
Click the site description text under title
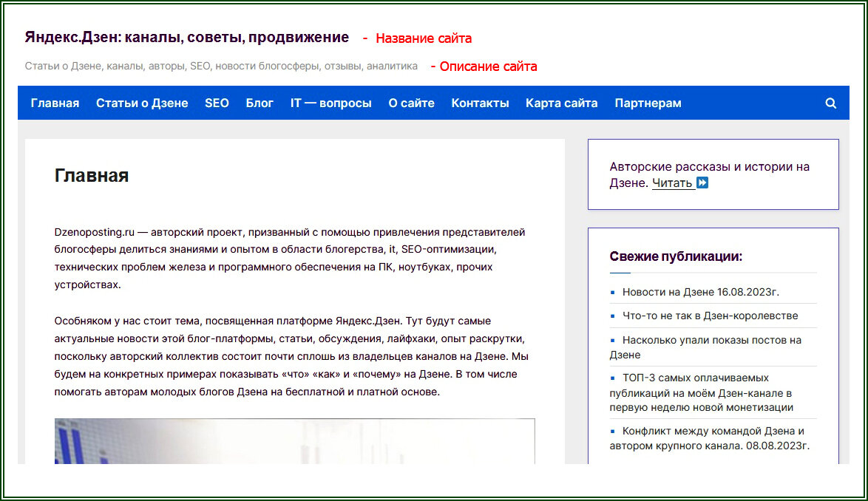[x=221, y=67]
